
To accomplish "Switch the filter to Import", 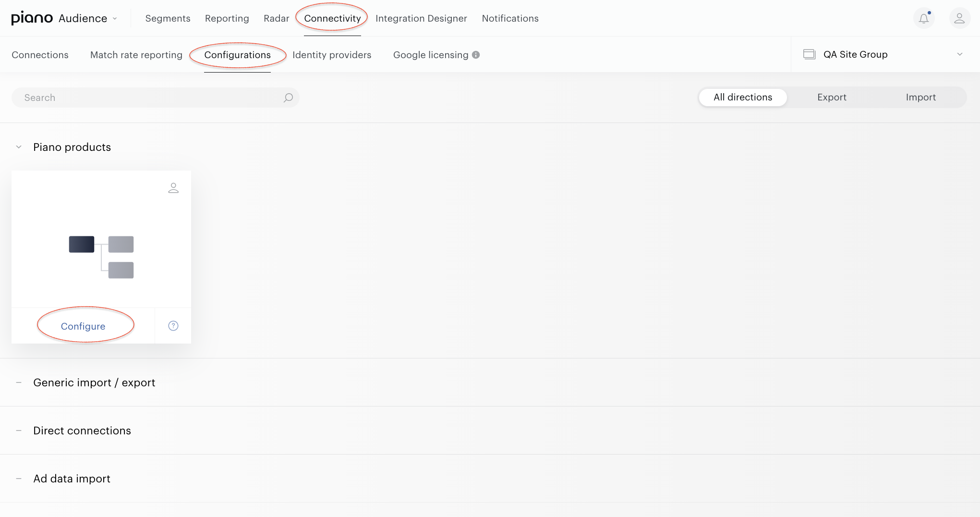I will (x=920, y=97).
